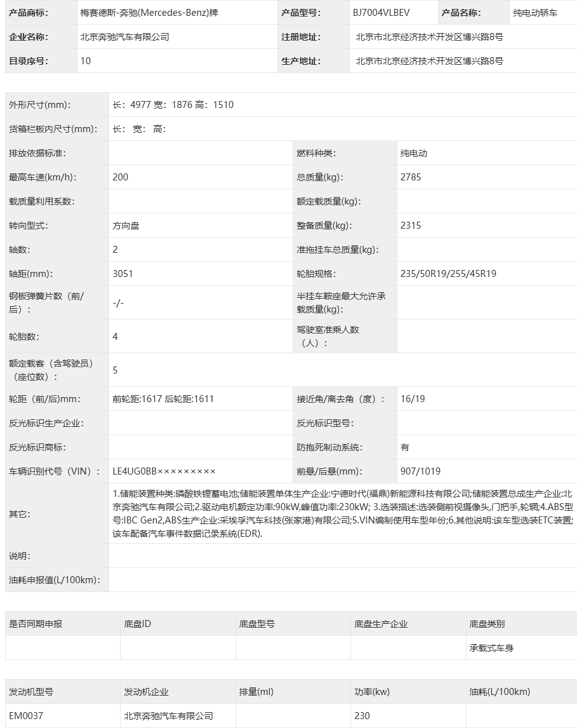Click the 产品名称 label
Image resolution: width=577 pixels, height=728 pixels.
[x=461, y=13]
